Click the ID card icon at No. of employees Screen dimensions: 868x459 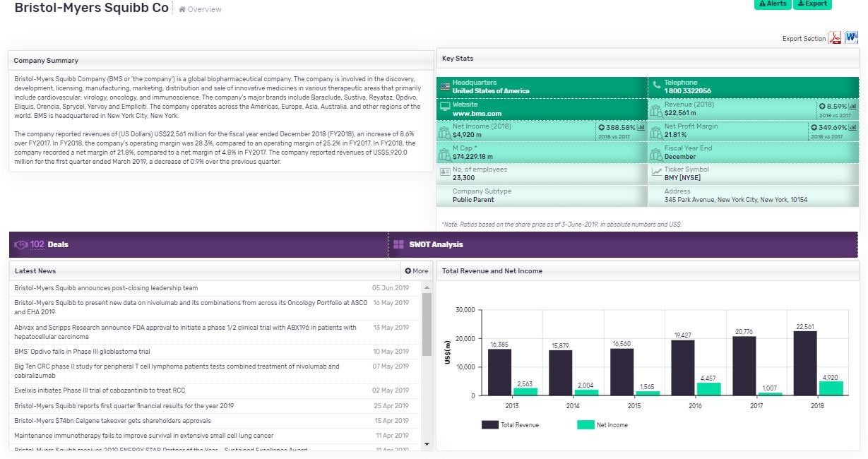[445, 172]
